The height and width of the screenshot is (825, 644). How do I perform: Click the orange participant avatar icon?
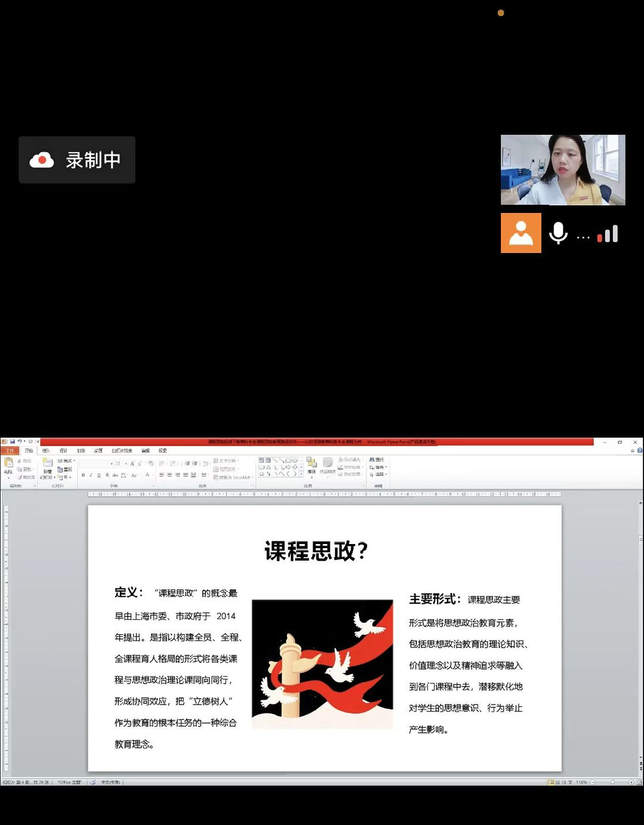(521, 233)
